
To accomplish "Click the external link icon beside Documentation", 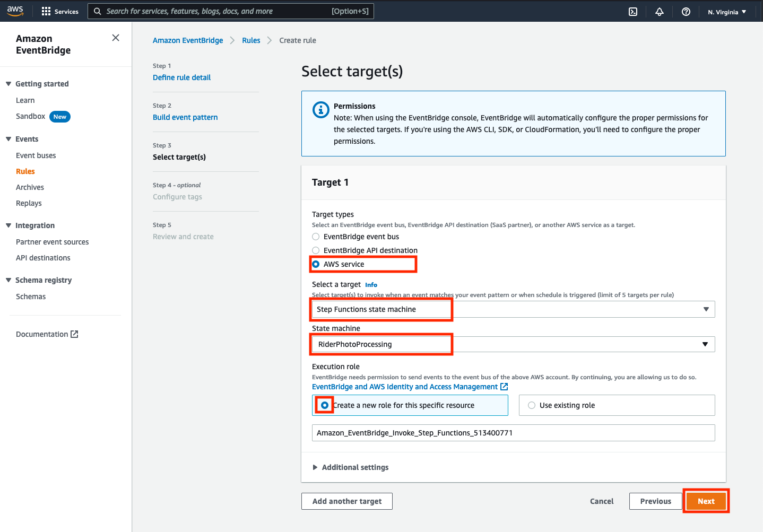I will tap(74, 334).
